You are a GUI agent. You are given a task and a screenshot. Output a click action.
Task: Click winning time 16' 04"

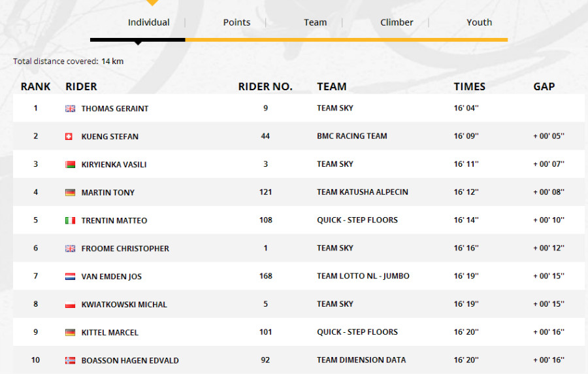(466, 108)
